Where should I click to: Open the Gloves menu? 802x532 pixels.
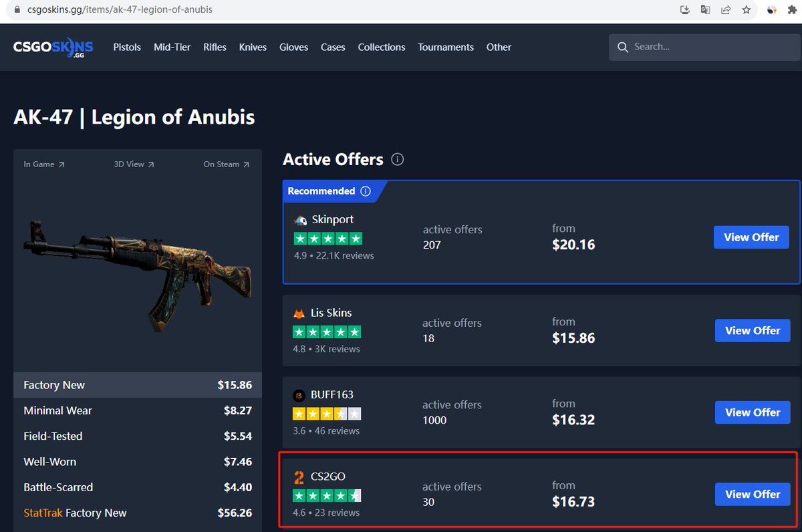294,47
